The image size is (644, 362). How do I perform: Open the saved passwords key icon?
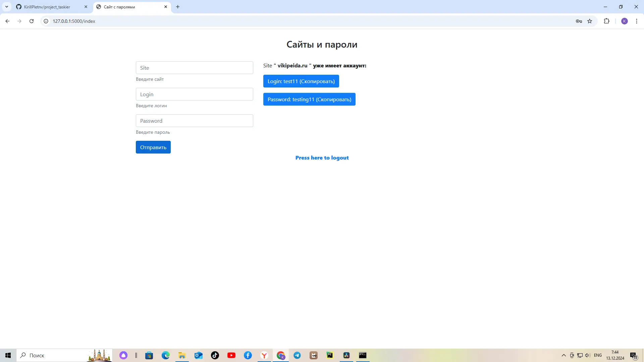click(579, 21)
